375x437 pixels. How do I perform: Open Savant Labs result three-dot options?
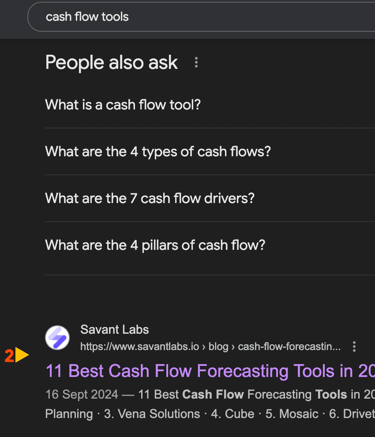click(x=354, y=347)
